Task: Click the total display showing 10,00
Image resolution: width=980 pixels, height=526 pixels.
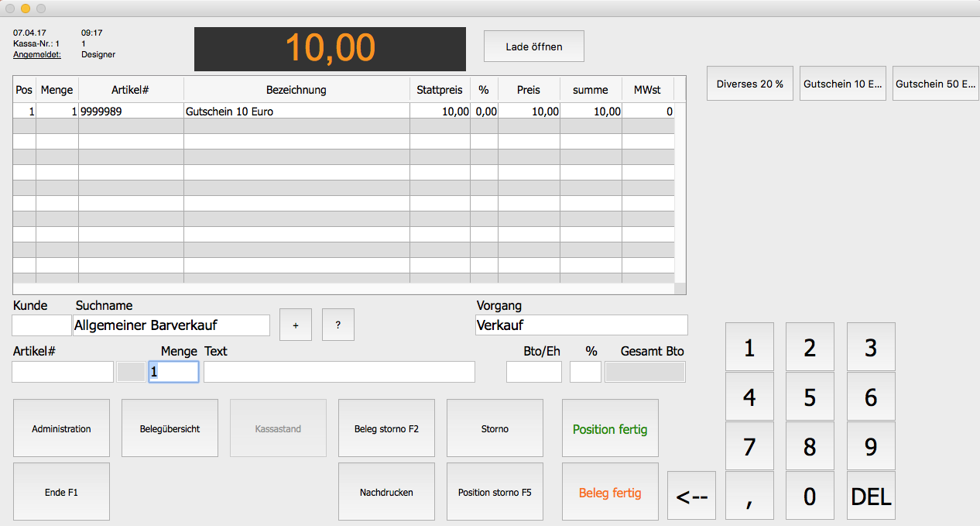Action: (330, 49)
